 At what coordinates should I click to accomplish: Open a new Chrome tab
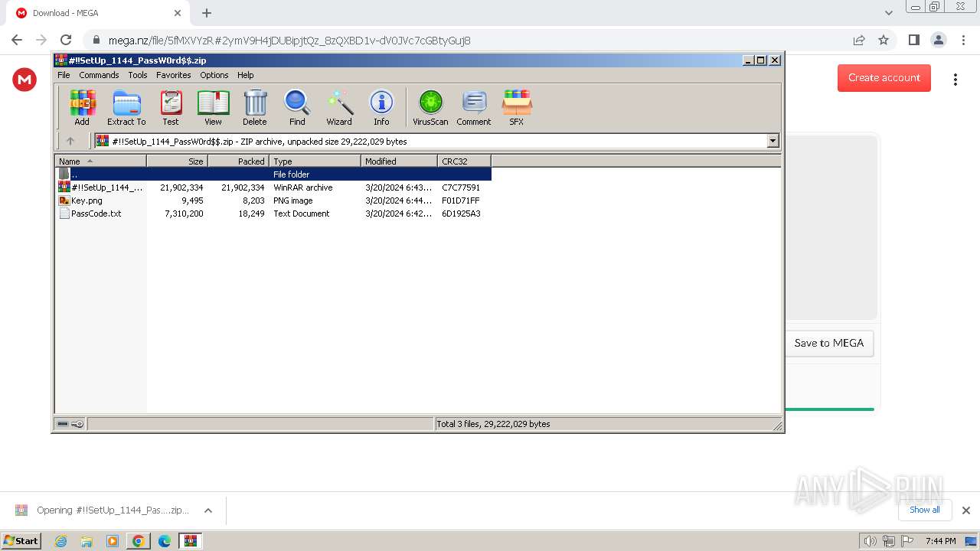[x=207, y=13]
